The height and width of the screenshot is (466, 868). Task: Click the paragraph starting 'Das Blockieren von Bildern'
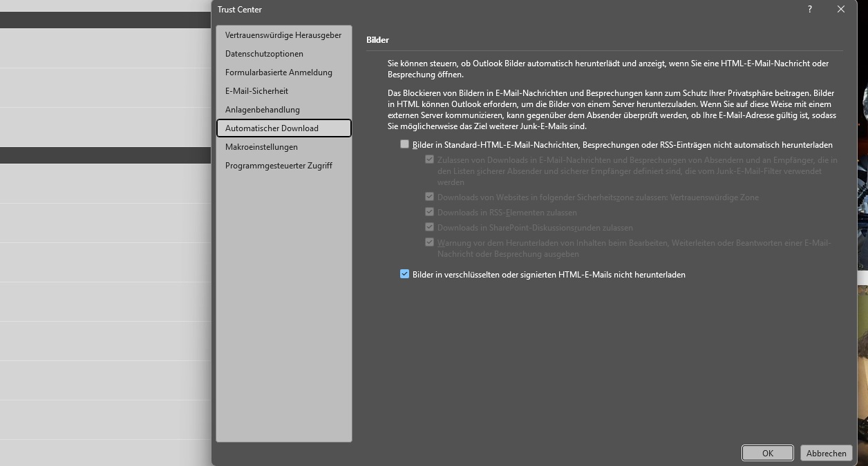612,110
